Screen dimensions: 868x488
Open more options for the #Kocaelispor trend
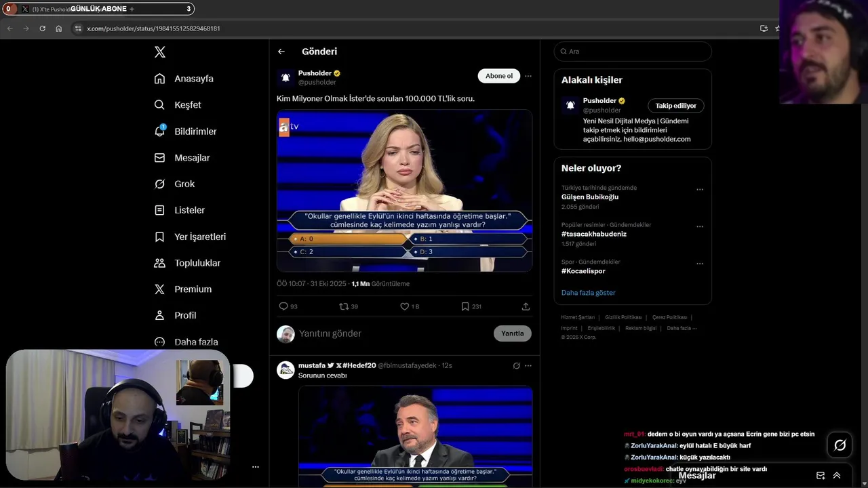pos(700,264)
